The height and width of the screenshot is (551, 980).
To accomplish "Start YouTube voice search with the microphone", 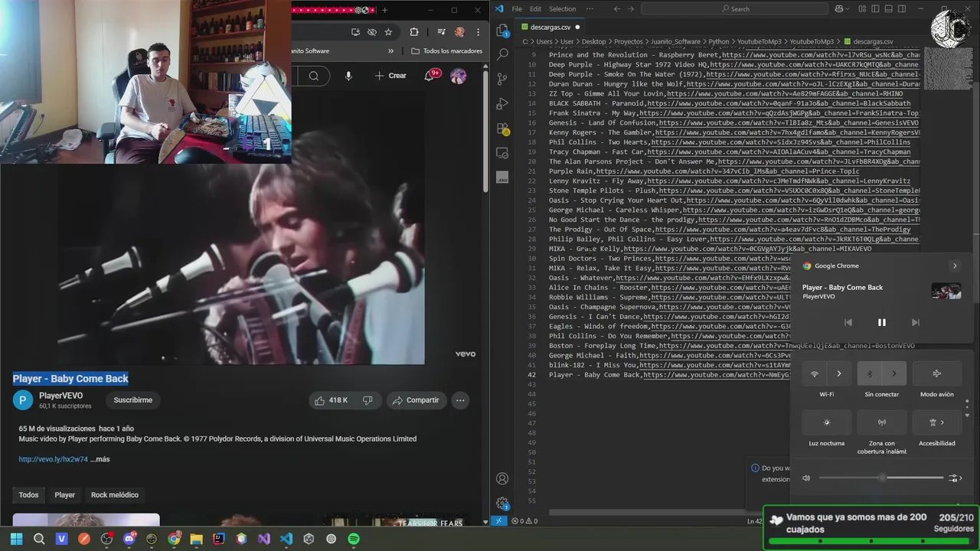I will (x=348, y=76).
